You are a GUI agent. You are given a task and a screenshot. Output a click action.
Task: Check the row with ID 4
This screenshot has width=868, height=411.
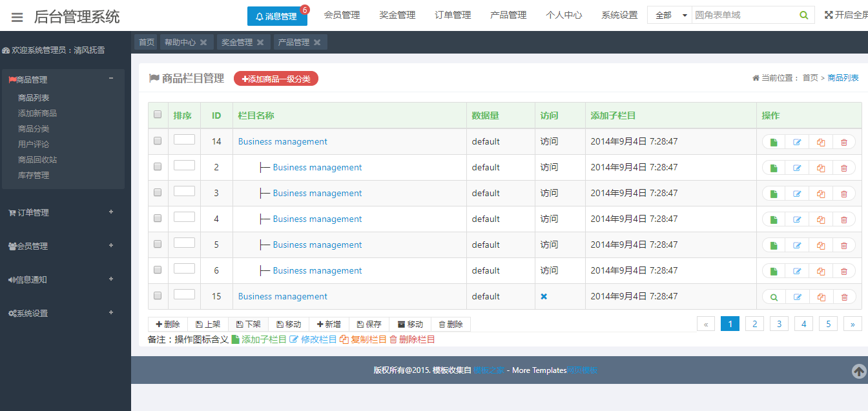pos(158,218)
